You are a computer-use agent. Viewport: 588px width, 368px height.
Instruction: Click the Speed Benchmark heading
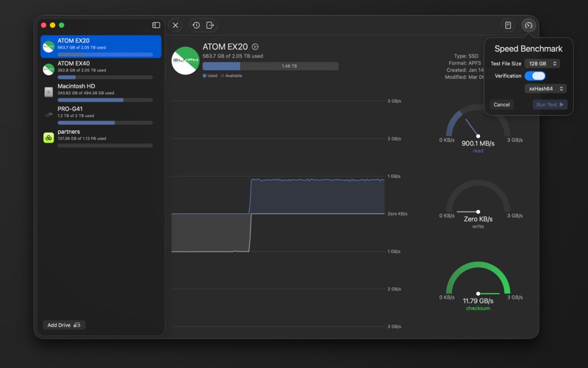coord(528,49)
